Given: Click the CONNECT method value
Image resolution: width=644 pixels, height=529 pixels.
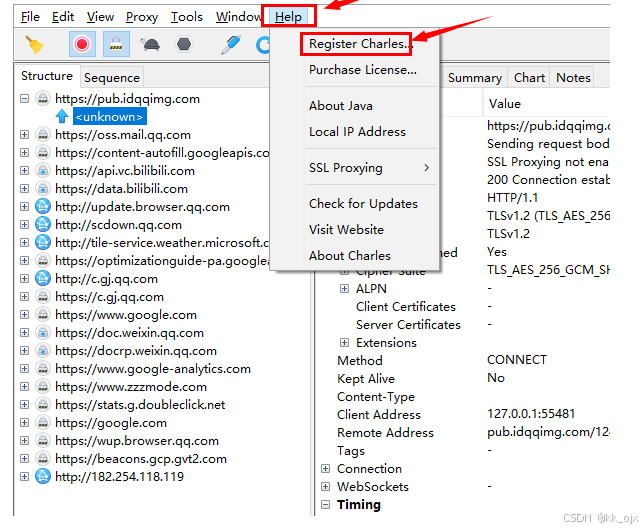Looking at the screenshot, I should click(x=517, y=360).
